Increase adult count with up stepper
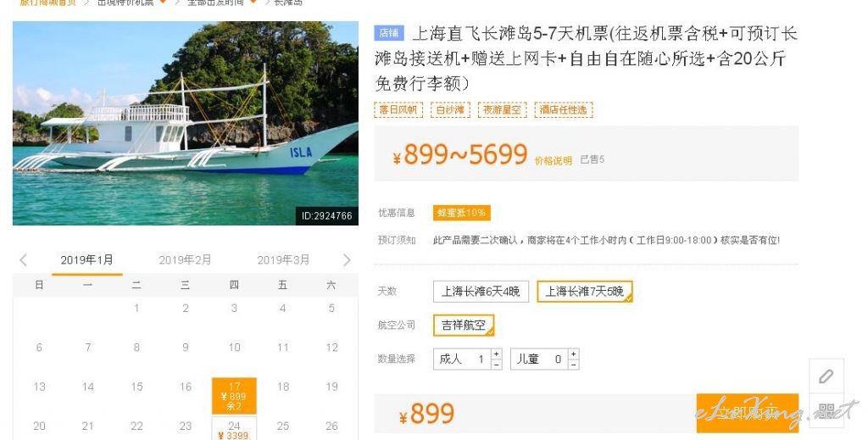Screen dimensions: 868x440 click(x=496, y=354)
